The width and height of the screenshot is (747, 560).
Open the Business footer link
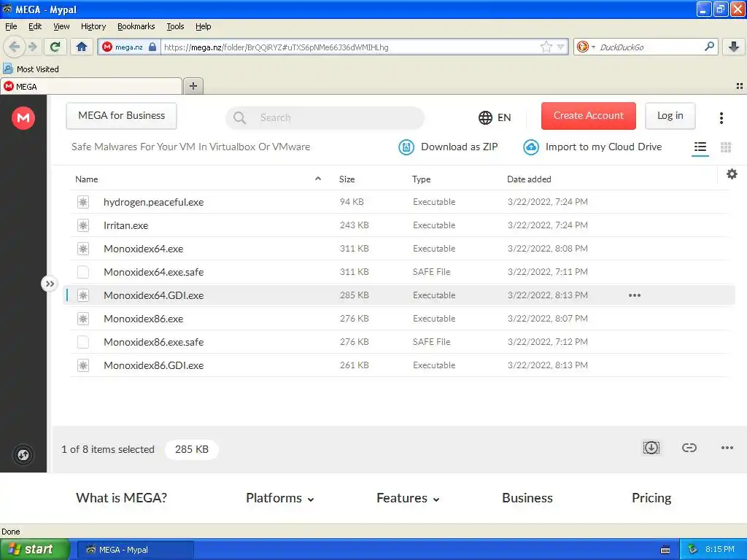(527, 498)
